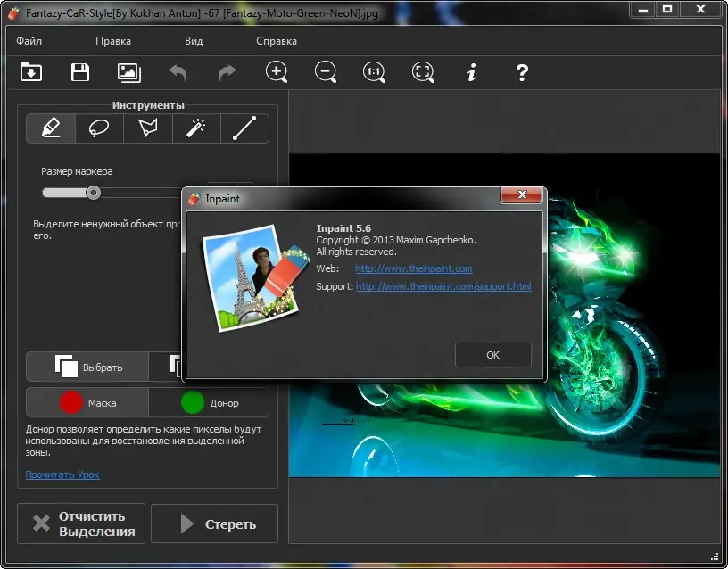Switch to green Донор mode
Image resolution: width=728 pixels, height=569 pixels.
click(x=209, y=403)
